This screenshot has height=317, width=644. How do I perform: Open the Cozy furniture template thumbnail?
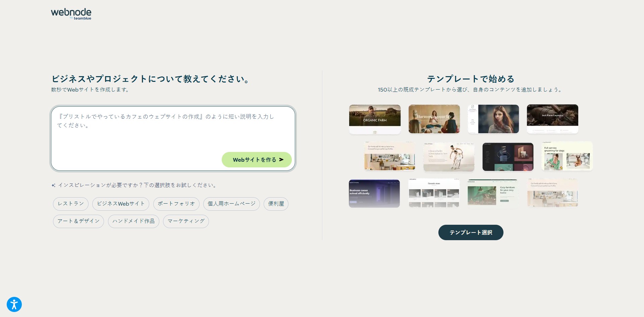point(493,194)
